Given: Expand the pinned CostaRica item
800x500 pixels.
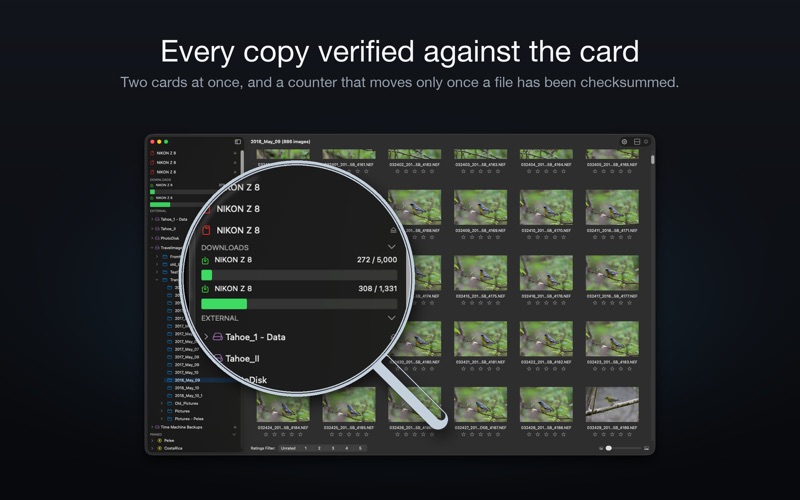Looking at the screenshot, I should tap(152, 448).
